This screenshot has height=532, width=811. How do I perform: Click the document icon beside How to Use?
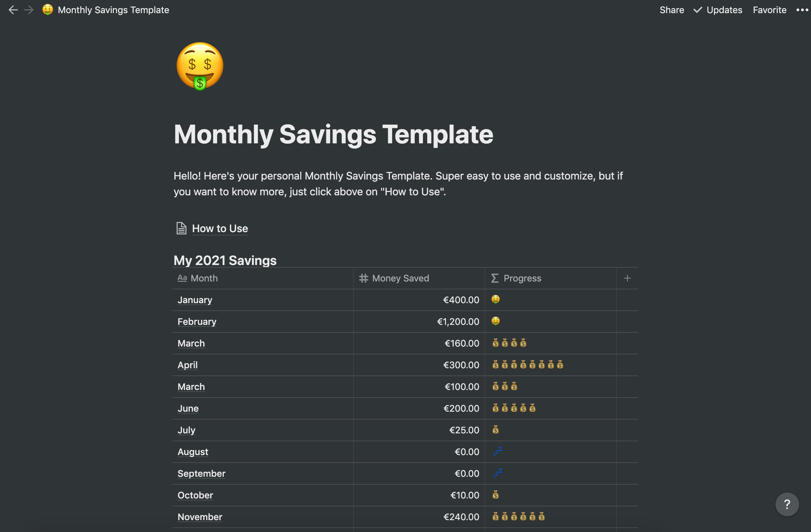click(x=181, y=228)
